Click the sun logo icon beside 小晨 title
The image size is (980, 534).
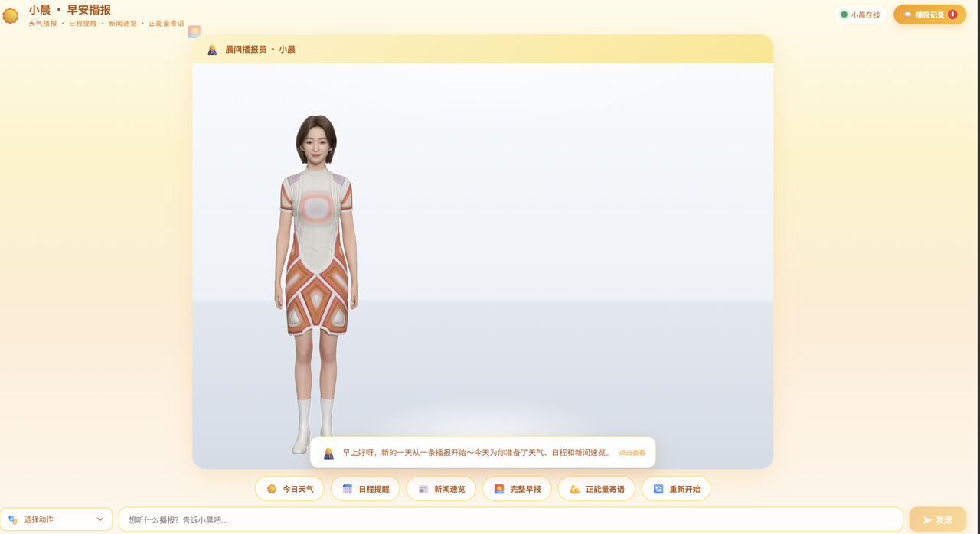click(11, 15)
